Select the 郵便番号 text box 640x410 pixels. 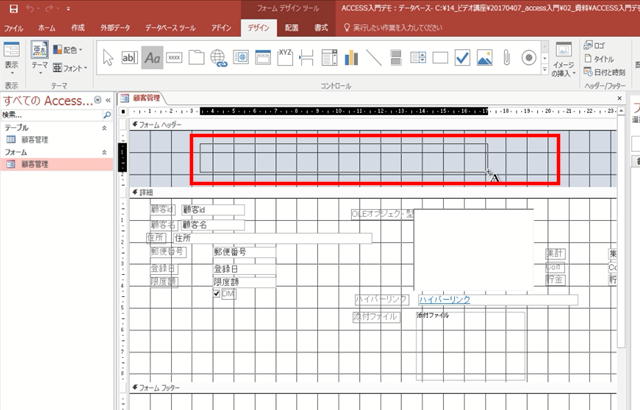(x=244, y=252)
